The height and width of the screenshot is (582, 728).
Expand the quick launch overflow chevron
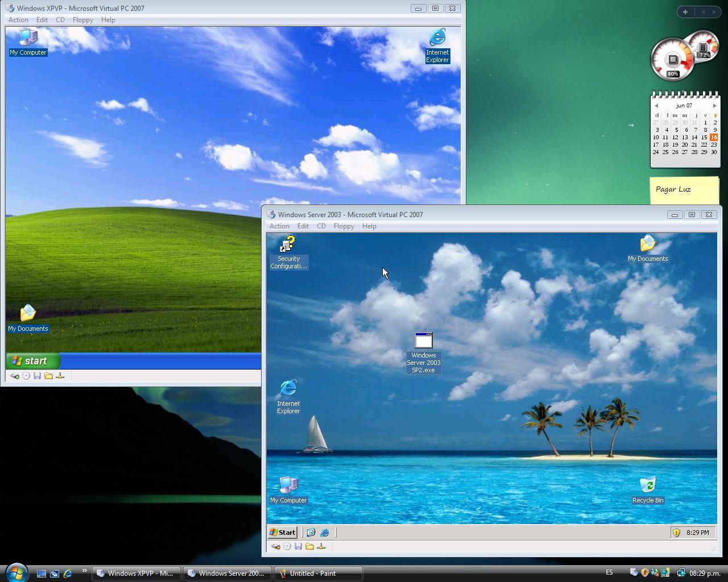pos(84,571)
